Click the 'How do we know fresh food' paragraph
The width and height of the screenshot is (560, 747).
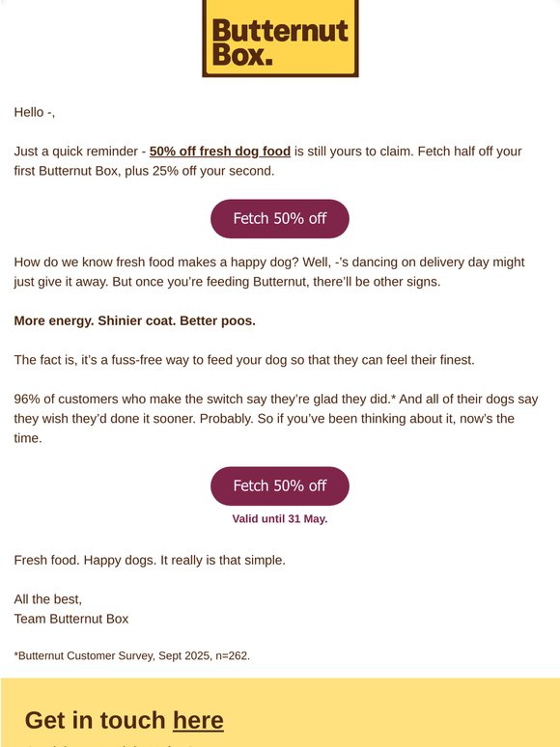tap(269, 271)
